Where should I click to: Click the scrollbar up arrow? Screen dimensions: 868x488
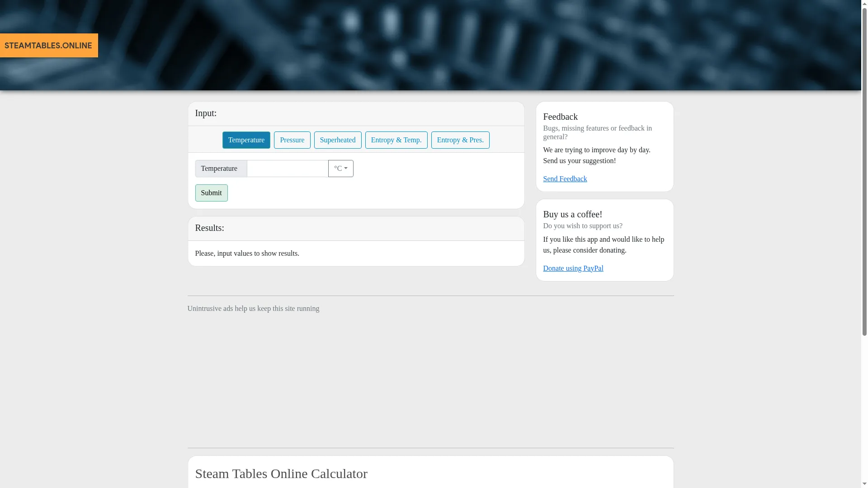pos(864,3)
